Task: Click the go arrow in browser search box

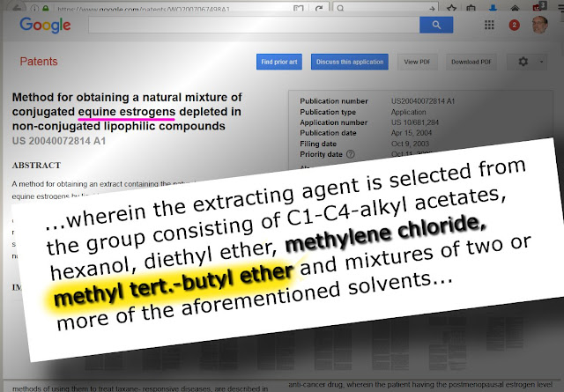Action: coord(432,8)
